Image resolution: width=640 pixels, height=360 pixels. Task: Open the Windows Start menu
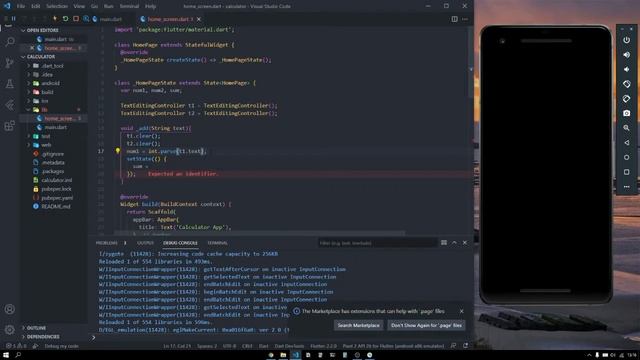tap(6, 355)
